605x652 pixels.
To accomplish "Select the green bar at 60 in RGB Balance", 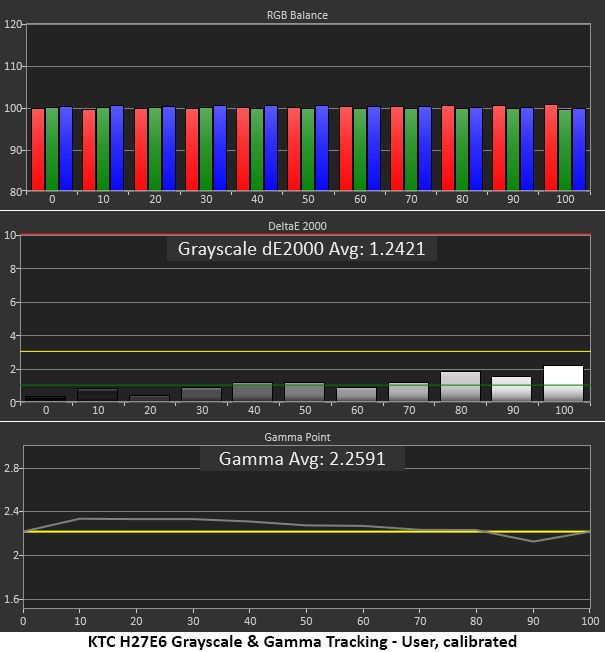I will coord(360,150).
